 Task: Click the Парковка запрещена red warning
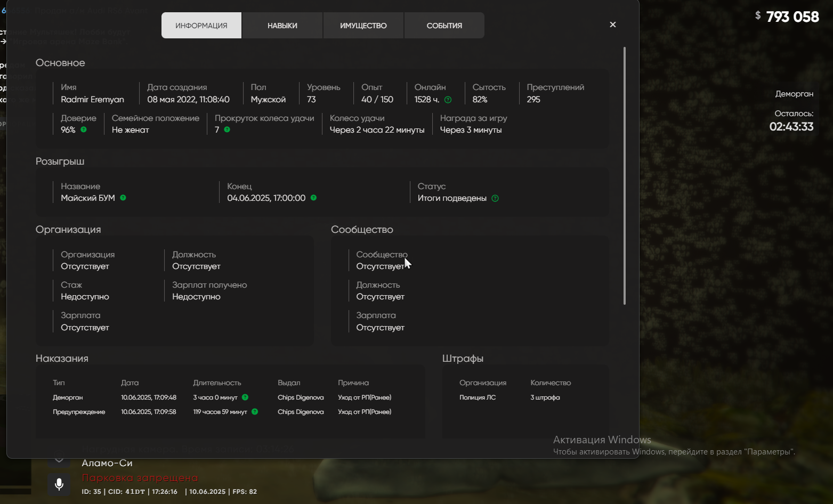pos(140,478)
